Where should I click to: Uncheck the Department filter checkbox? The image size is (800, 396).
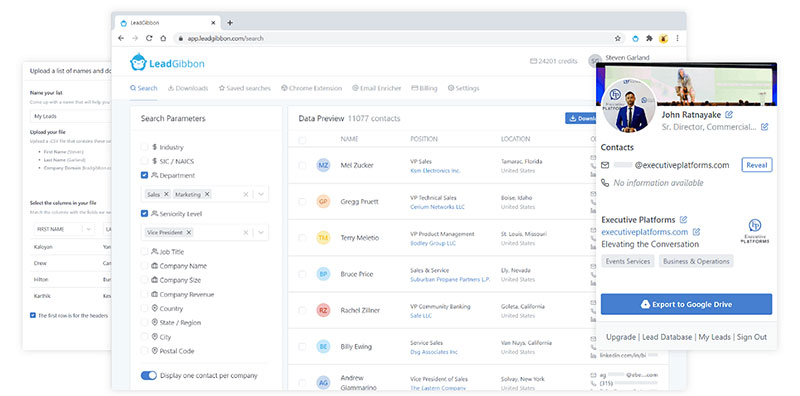[144, 175]
